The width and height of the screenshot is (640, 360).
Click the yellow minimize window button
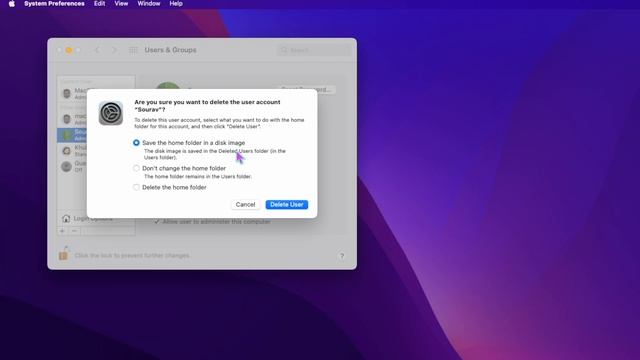[69, 50]
